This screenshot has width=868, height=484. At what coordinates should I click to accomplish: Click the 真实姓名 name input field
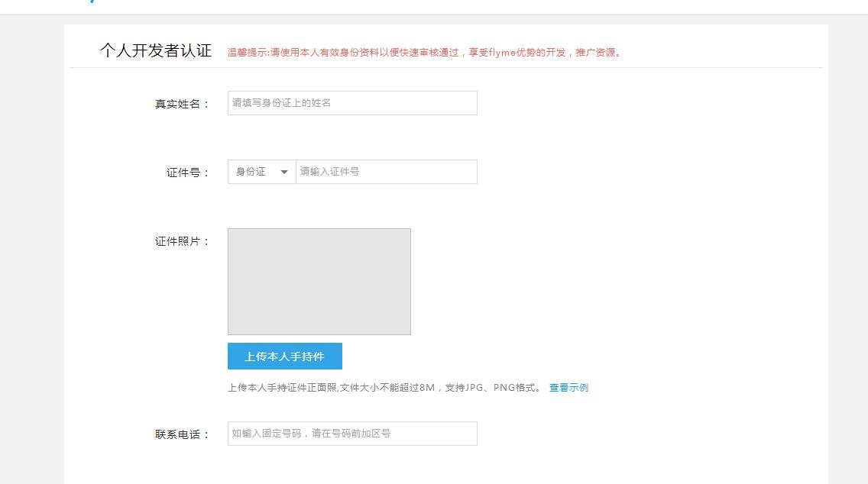[x=351, y=102]
